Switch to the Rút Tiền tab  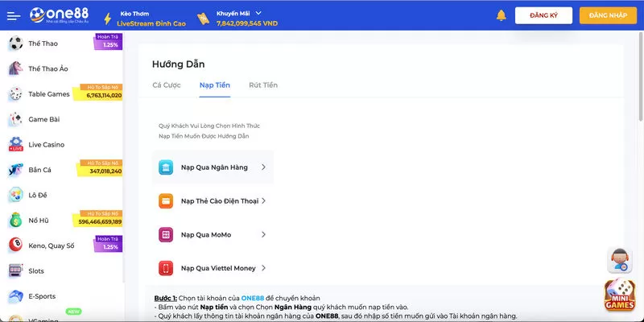[x=263, y=85]
